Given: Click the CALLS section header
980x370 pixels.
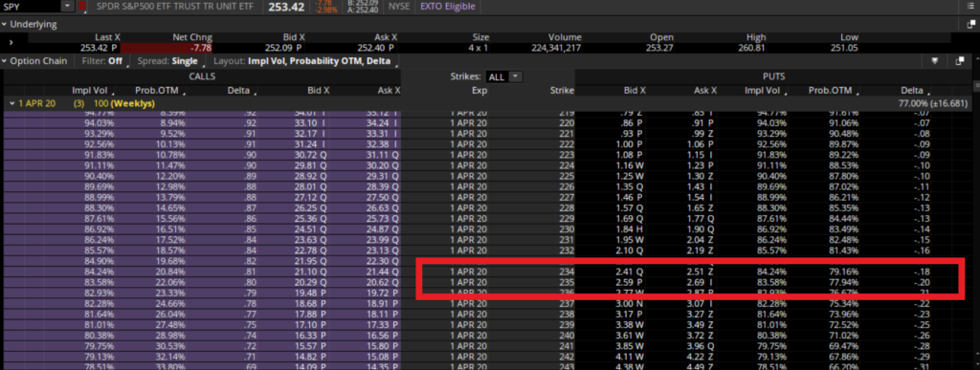Looking at the screenshot, I should [x=202, y=76].
